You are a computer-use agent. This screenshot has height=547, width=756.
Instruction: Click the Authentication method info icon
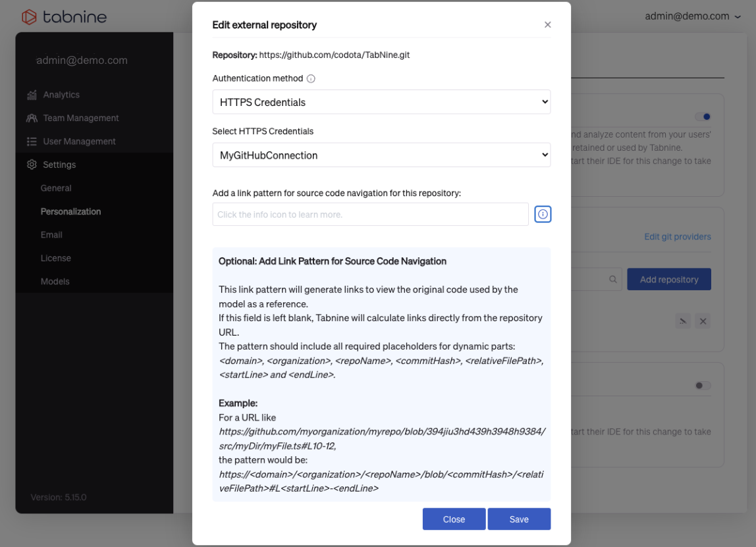311,78
